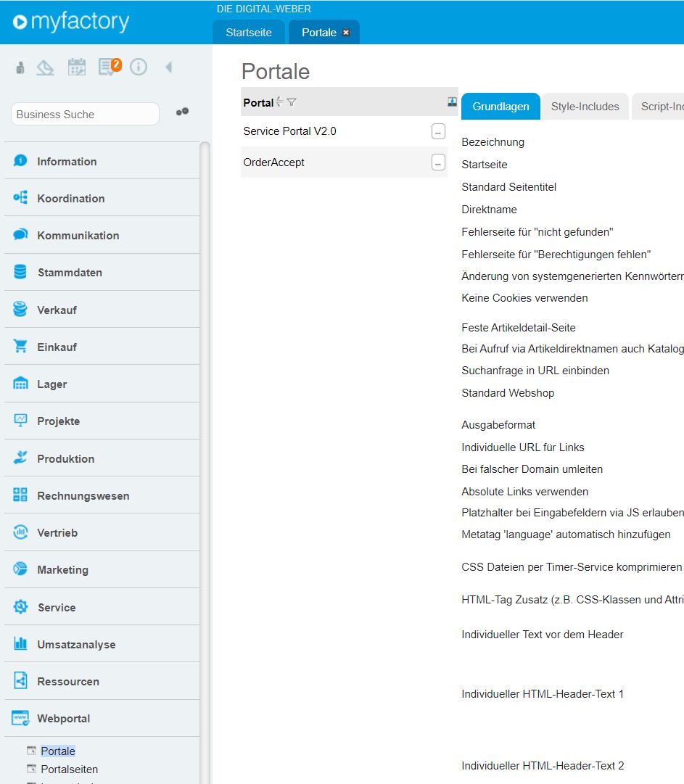Click the export icon in Portal list header

click(x=452, y=102)
